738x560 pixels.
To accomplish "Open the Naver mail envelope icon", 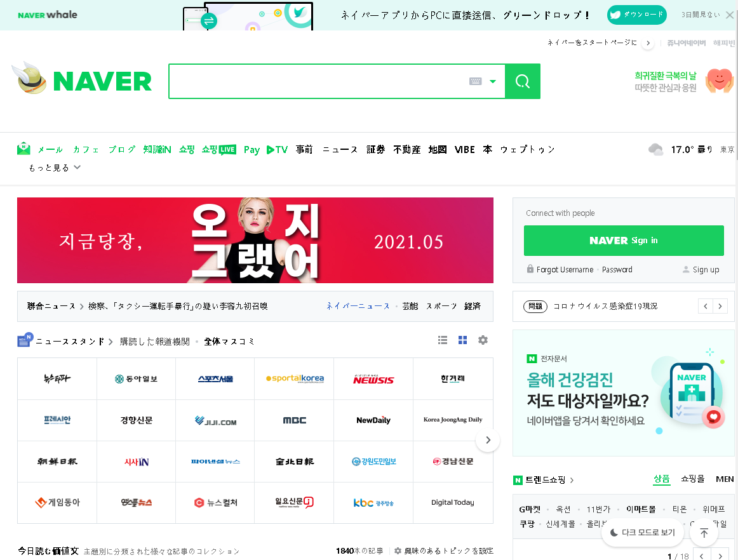I will 23,149.
